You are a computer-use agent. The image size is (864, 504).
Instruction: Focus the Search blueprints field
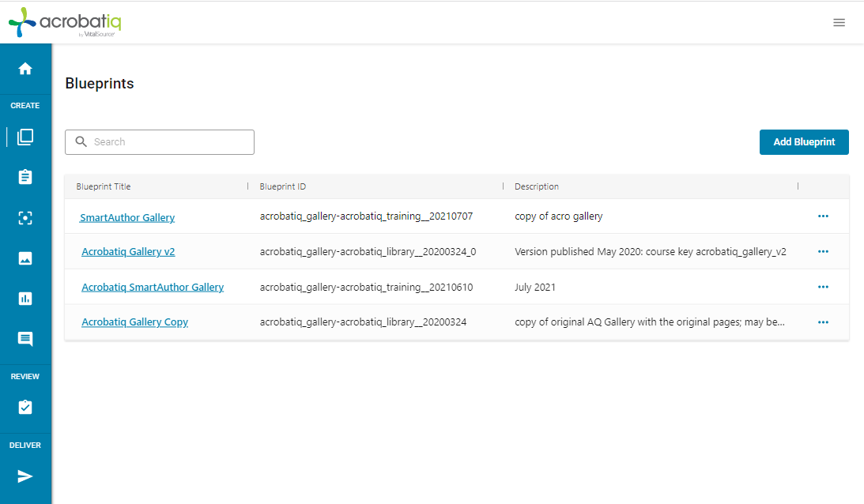click(160, 142)
